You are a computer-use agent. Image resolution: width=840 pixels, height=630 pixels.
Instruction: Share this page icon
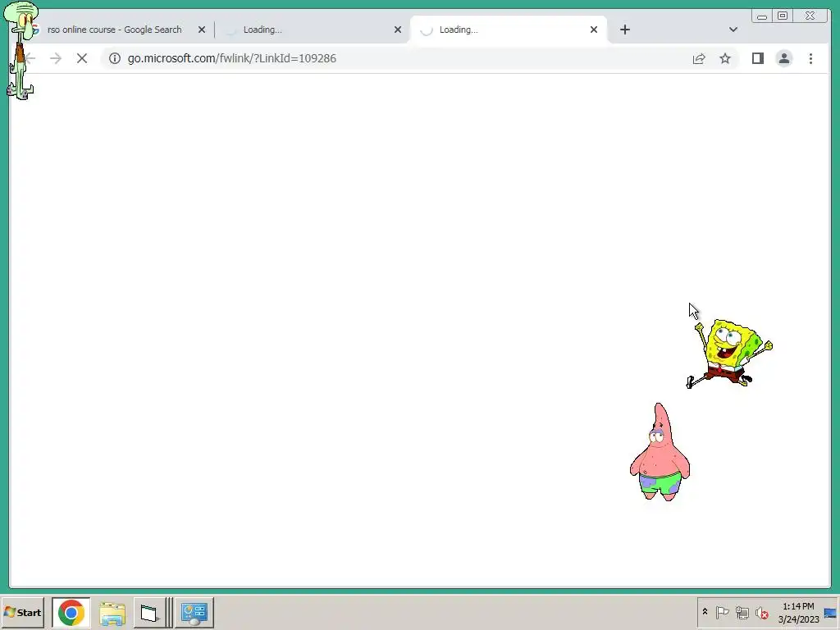click(699, 58)
